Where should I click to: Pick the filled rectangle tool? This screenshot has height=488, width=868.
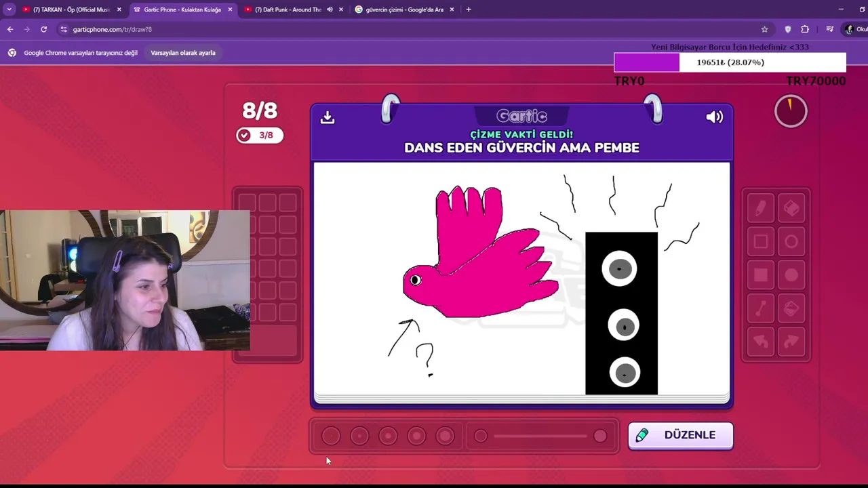760,275
